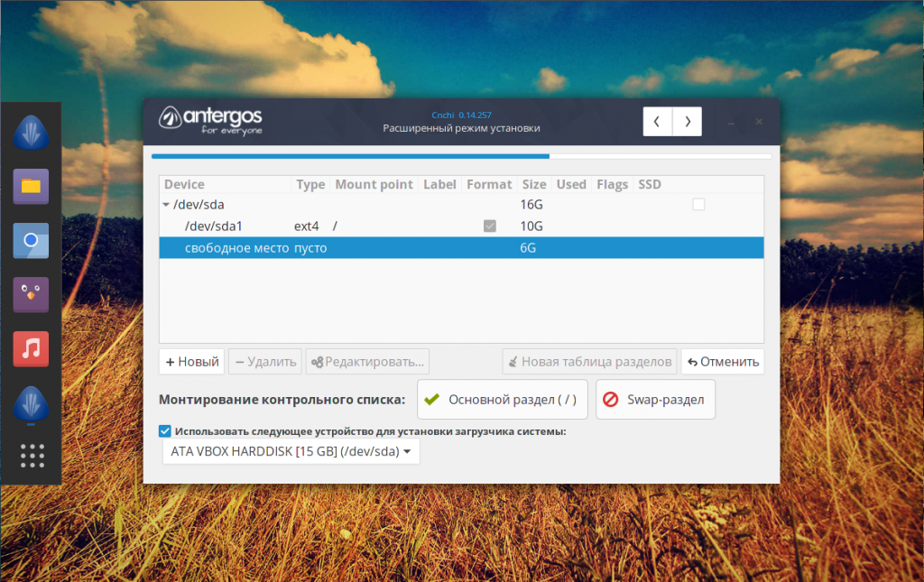Sort by the Size column header
The width and height of the screenshot is (924, 582).
click(x=534, y=184)
